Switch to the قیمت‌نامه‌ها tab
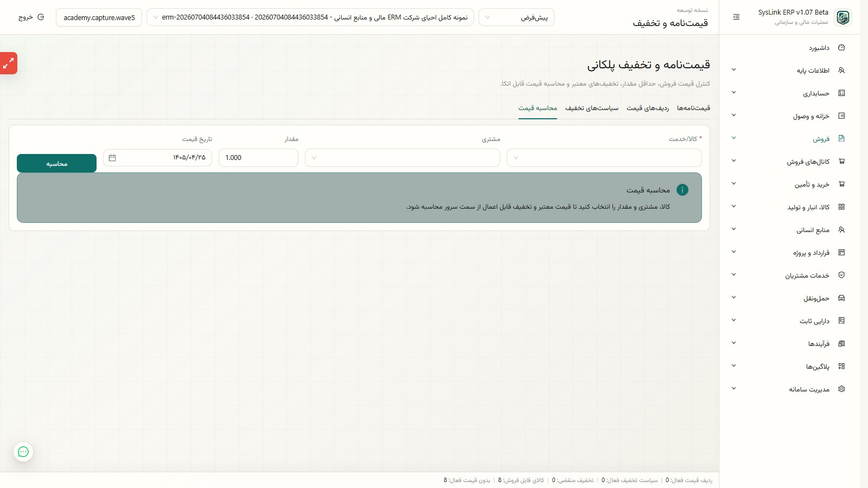The height and width of the screenshot is (488, 868). click(x=693, y=108)
